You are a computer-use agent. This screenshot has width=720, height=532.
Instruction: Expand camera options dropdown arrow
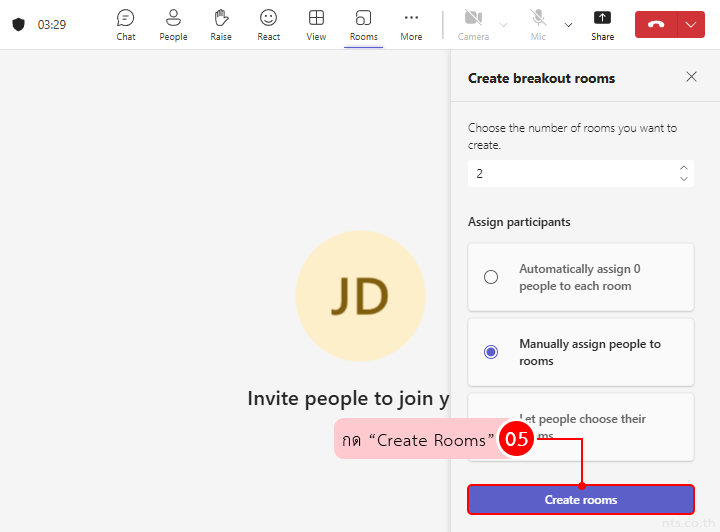pos(503,25)
